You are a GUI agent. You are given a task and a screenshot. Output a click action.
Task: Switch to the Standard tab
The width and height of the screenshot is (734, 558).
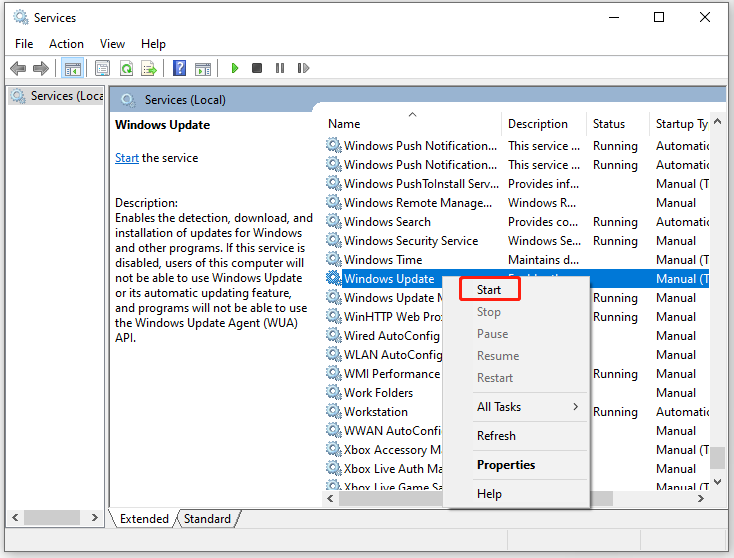point(207,519)
